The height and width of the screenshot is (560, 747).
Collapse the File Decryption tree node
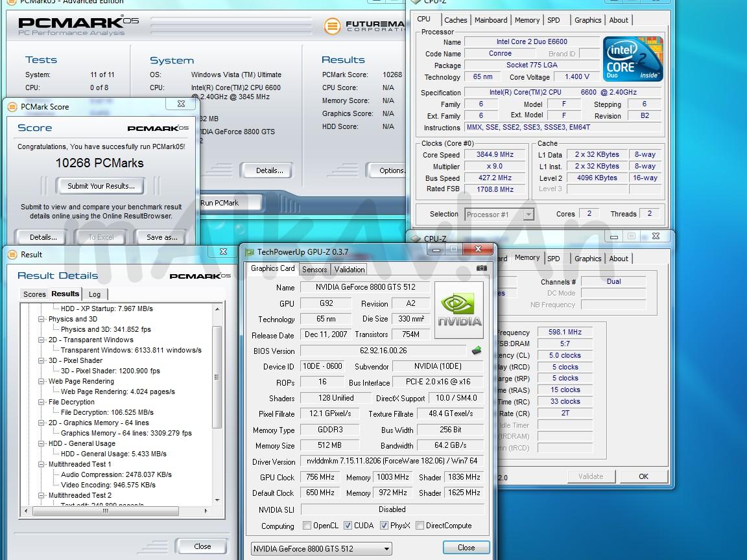pyautogui.click(x=41, y=402)
